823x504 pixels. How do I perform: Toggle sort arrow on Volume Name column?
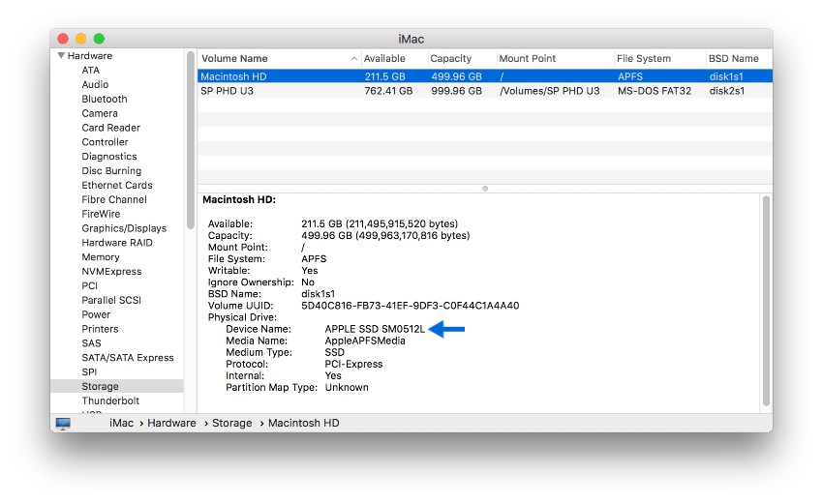click(x=354, y=59)
